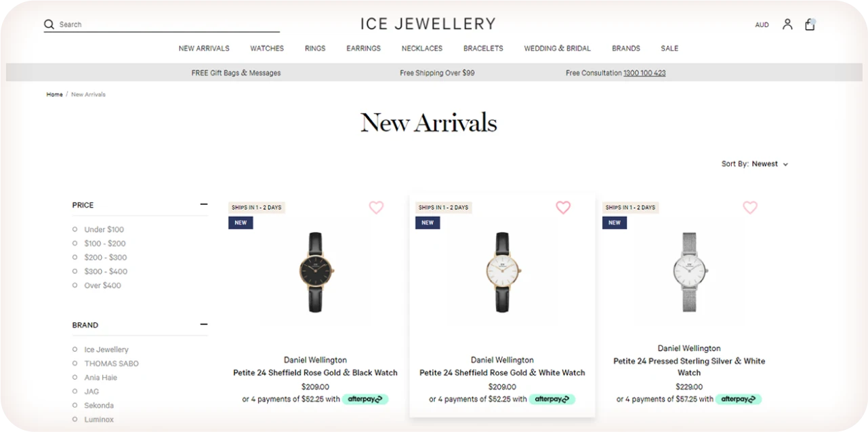Go to the Home breadcrumb link

[x=54, y=95]
